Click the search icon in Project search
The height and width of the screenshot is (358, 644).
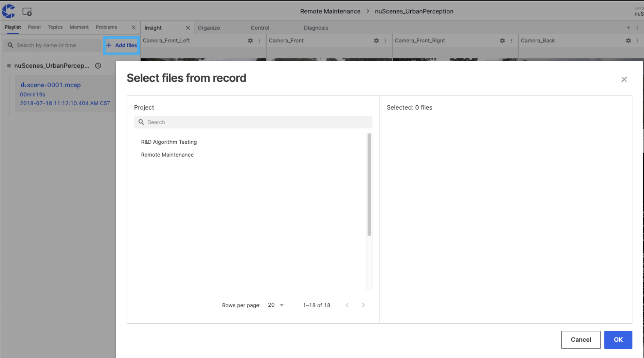141,122
